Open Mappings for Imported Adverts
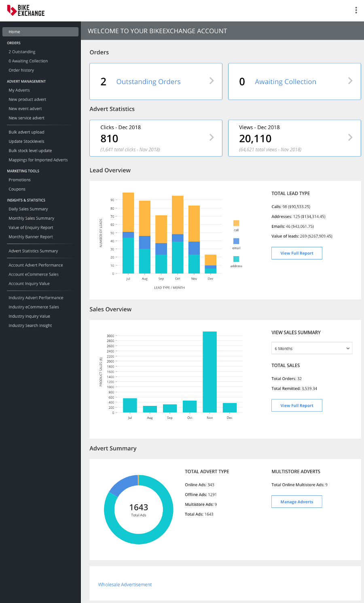This screenshot has height=603, width=364. pyautogui.click(x=38, y=160)
